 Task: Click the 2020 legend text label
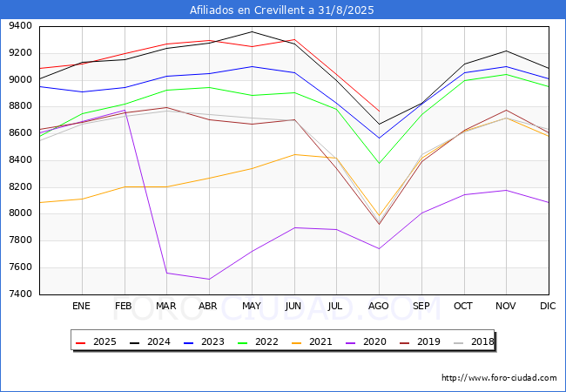tap(374, 341)
